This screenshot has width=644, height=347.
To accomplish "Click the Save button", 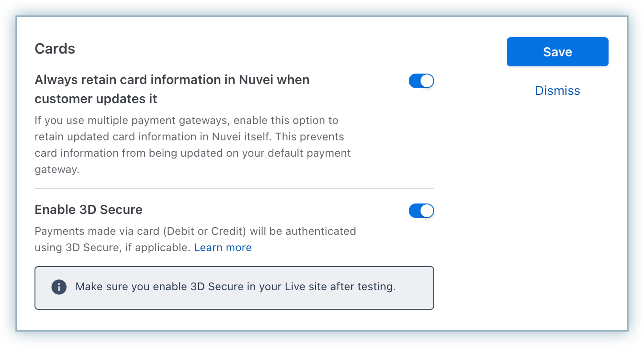I will point(557,52).
